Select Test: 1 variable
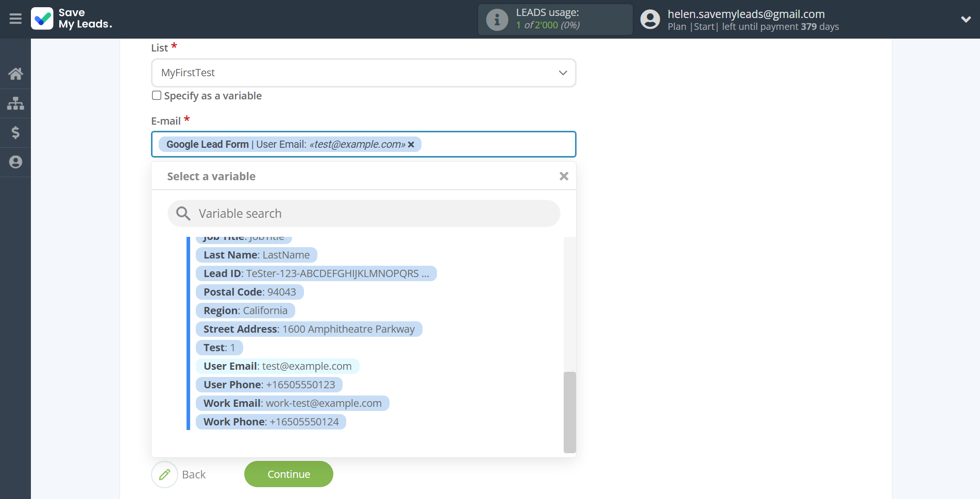 (219, 348)
